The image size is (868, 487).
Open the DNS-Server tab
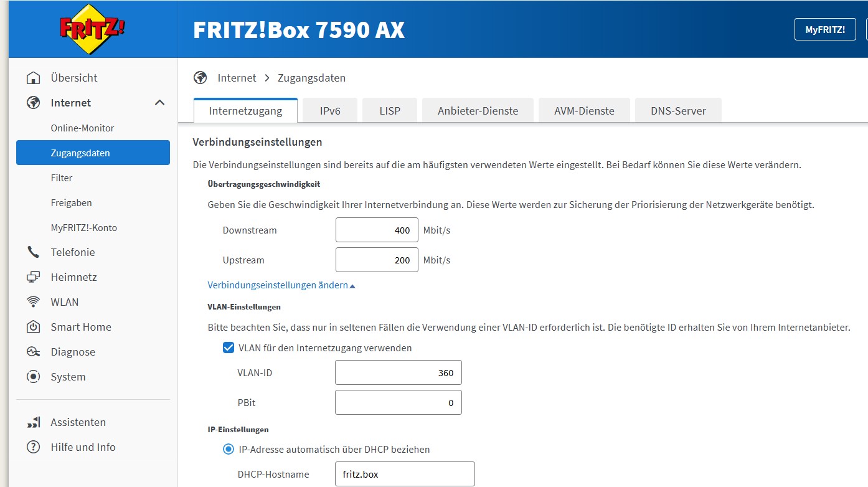pyautogui.click(x=678, y=111)
